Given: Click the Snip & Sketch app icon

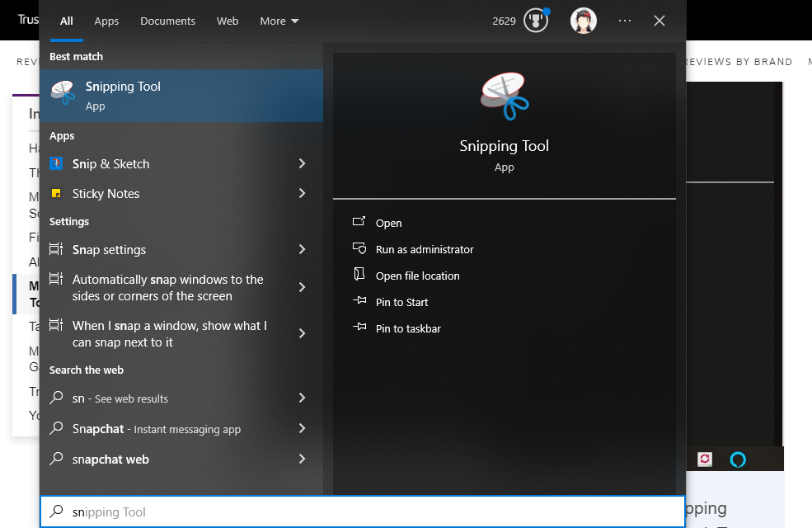Looking at the screenshot, I should pos(56,163).
